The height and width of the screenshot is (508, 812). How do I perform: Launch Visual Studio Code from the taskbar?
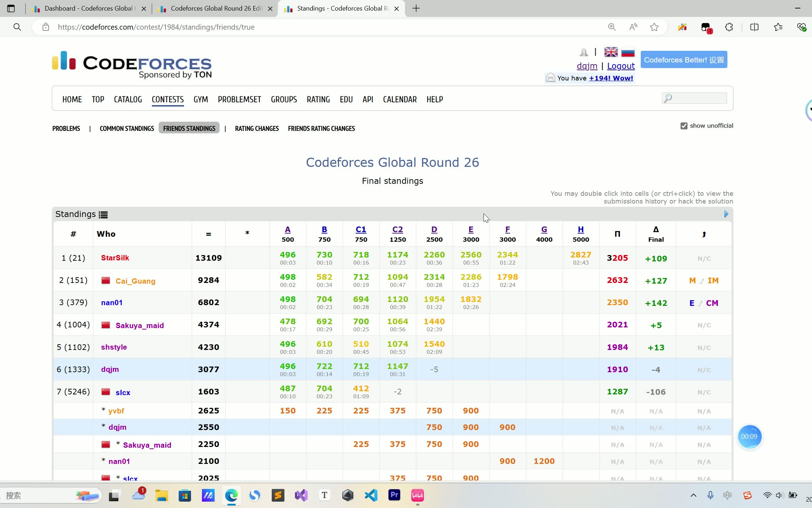point(371,495)
